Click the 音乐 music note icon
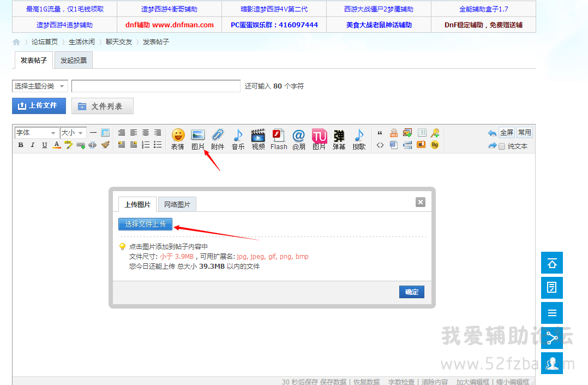The image size is (588, 385). 238,139
